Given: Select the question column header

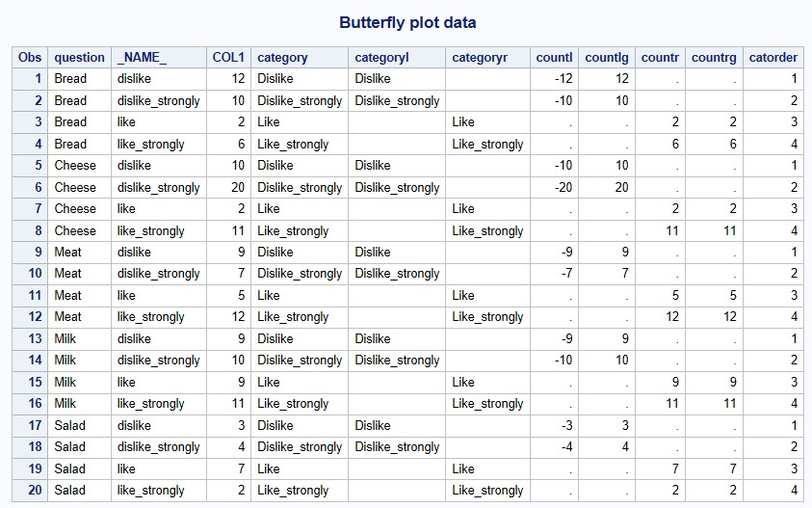Looking at the screenshot, I should click(79, 58).
